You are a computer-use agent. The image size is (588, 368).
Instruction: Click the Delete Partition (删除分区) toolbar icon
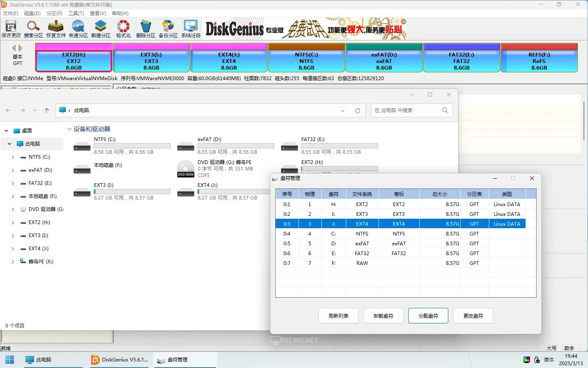[146, 29]
